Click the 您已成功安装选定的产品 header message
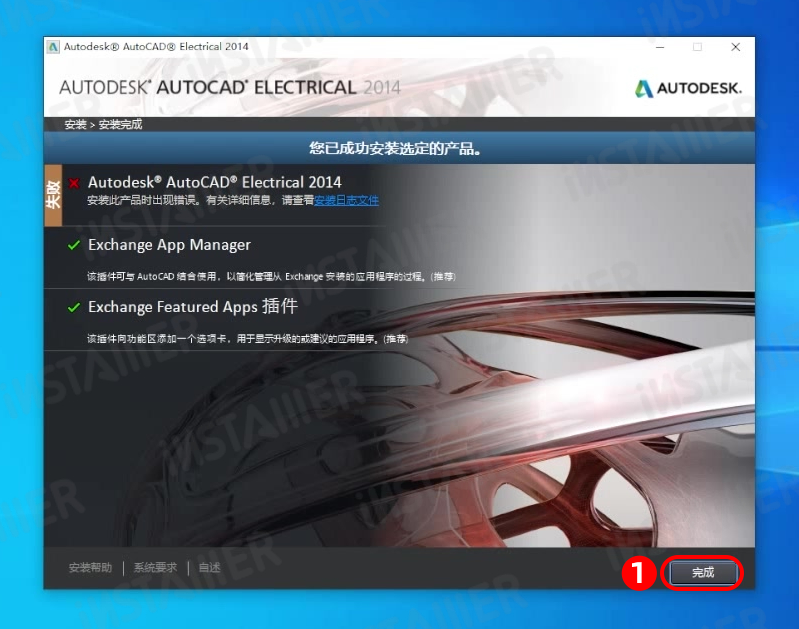The image size is (799, 629). (395, 148)
